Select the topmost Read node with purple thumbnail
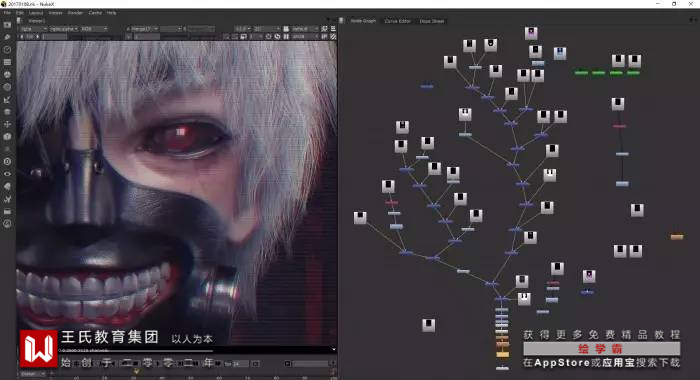The height and width of the screenshot is (380, 700). point(531,33)
